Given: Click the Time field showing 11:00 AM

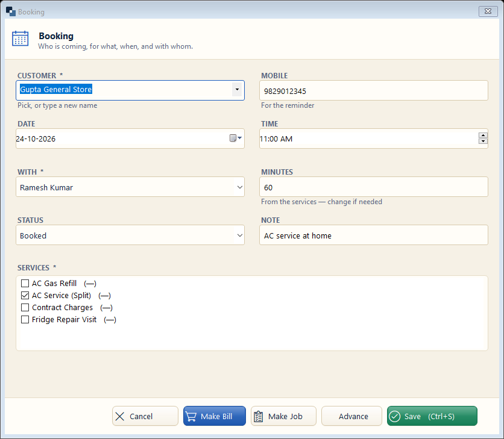Looking at the screenshot, I should coord(276,139).
